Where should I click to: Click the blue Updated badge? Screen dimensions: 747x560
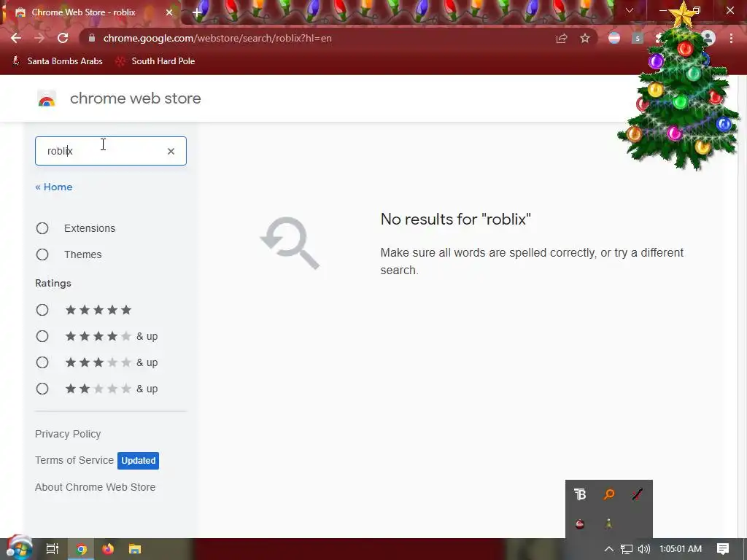pyautogui.click(x=138, y=461)
